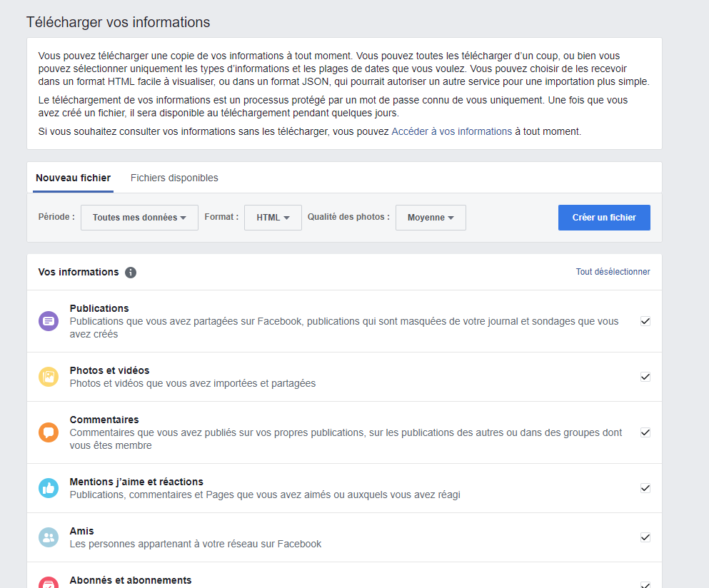Expand the Moyenne photo quality dropdown
Image resolution: width=709 pixels, height=588 pixels.
pos(431,218)
